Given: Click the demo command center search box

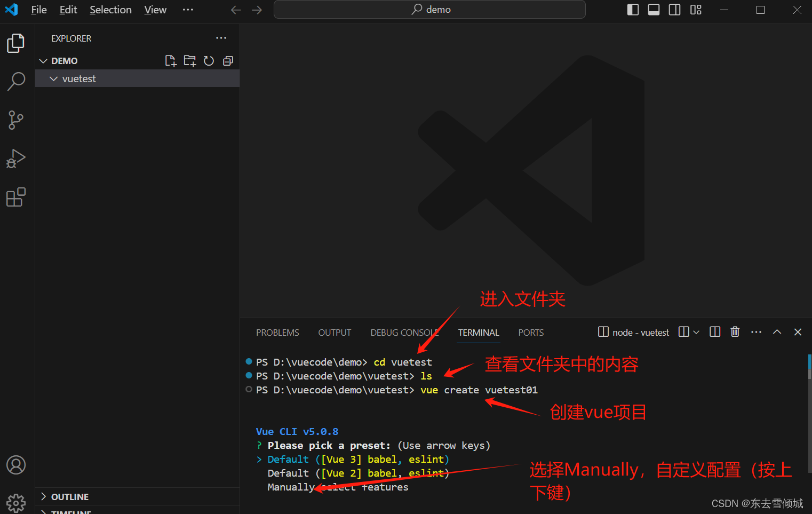Looking at the screenshot, I should pyautogui.click(x=429, y=10).
